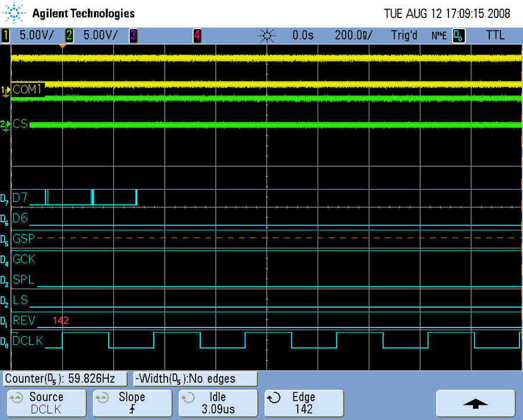The height and width of the screenshot is (420, 523).
Task: Click the trigger reference icon beside 0.0s
Action: pos(267,35)
